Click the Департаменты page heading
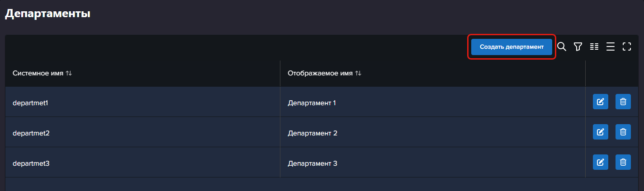Viewport: 644px width, 191px height. (x=47, y=14)
